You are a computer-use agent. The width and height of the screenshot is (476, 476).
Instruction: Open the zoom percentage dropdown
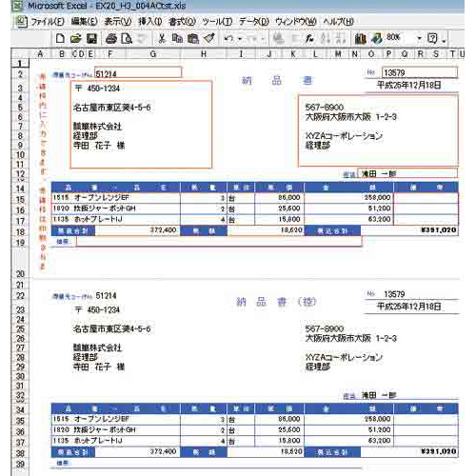419,38
